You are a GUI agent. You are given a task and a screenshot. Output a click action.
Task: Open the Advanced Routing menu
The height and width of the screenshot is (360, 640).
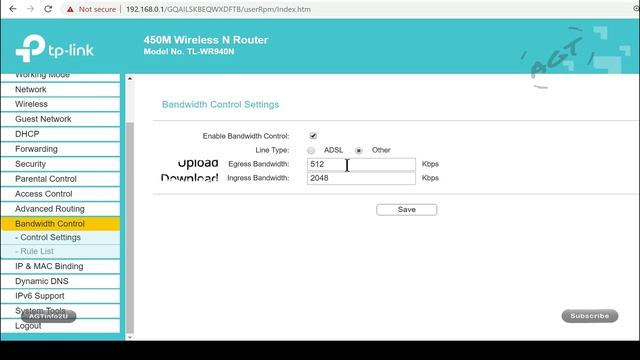click(x=60, y=209)
